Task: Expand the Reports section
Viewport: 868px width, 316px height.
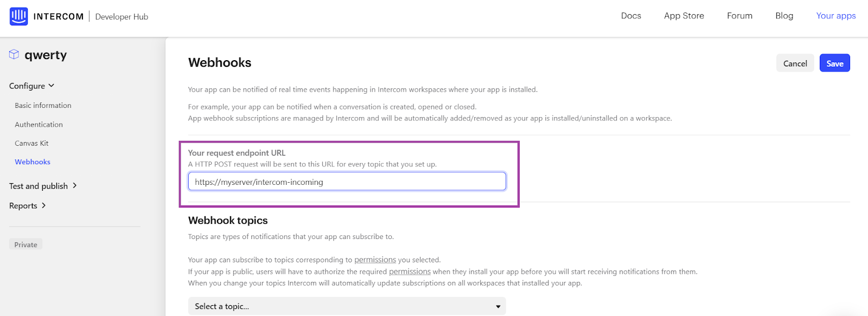Action: (x=28, y=205)
